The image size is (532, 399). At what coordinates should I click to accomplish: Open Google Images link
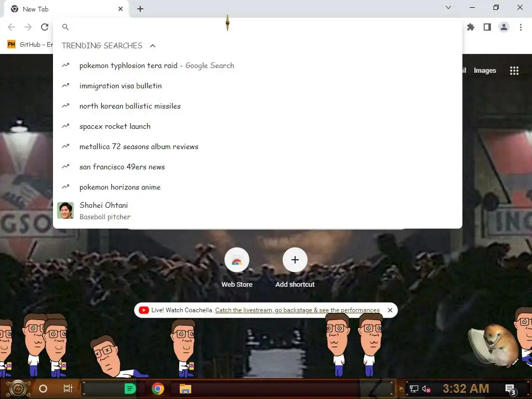click(485, 71)
